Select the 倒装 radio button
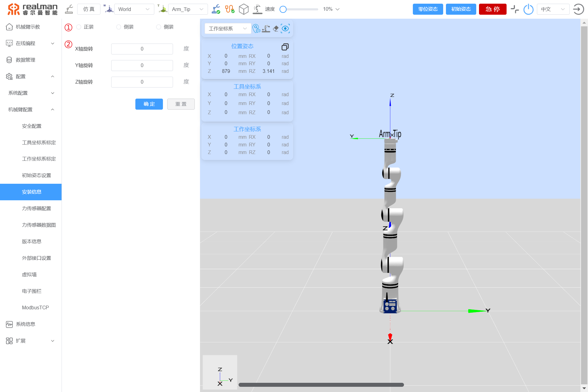Image resolution: width=588 pixels, height=392 pixels. coord(119,27)
